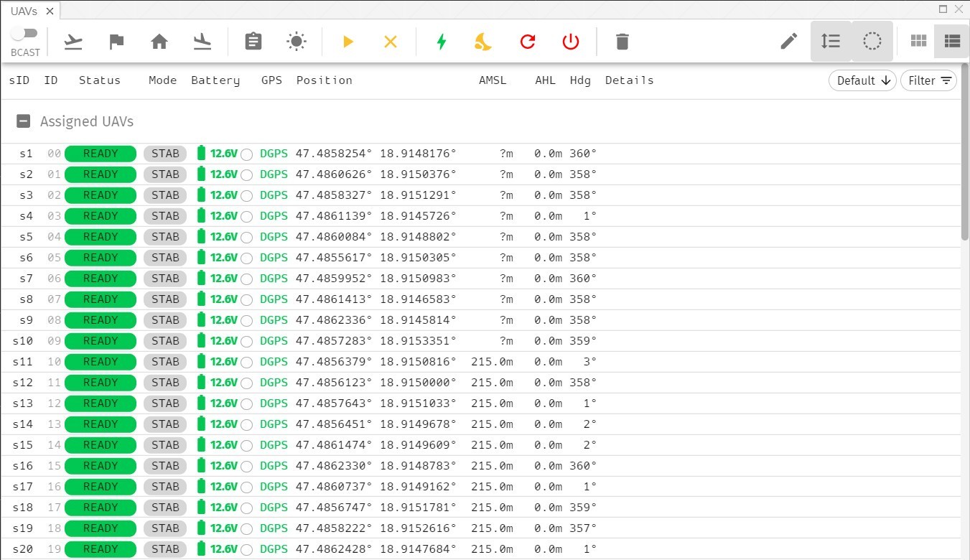This screenshot has height=560, width=970.
Task: Click the sleep moon icon
Action: tap(482, 42)
